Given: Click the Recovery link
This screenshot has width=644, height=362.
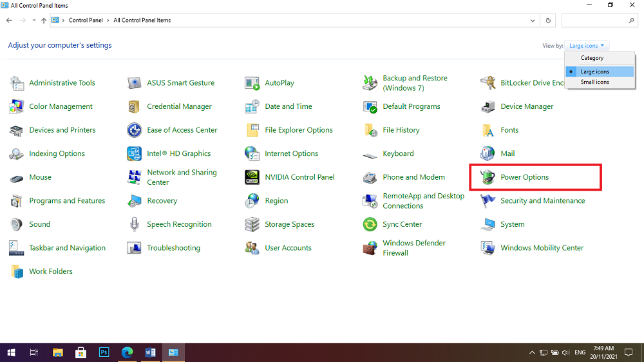Looking at the screenshot, I should [162, 200].
